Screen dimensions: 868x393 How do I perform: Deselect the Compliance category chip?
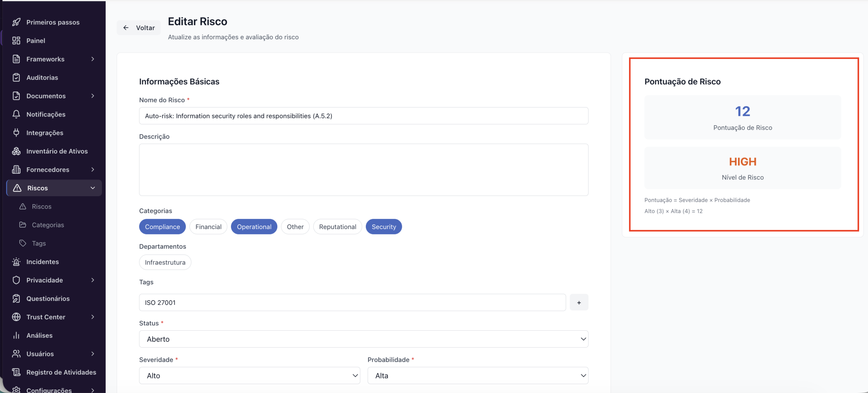(162, 227)
